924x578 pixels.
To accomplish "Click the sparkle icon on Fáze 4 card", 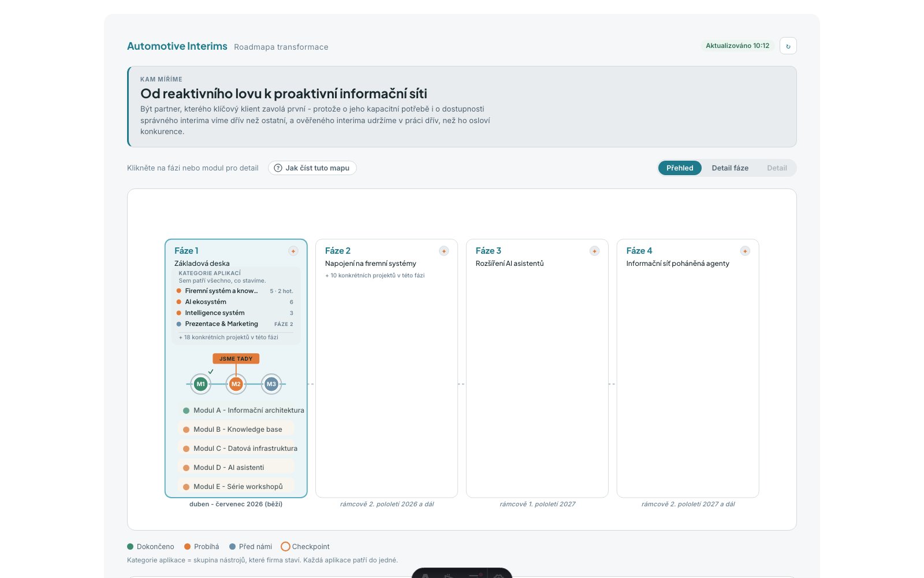I will pyautogui.click(x=745, y=251).
